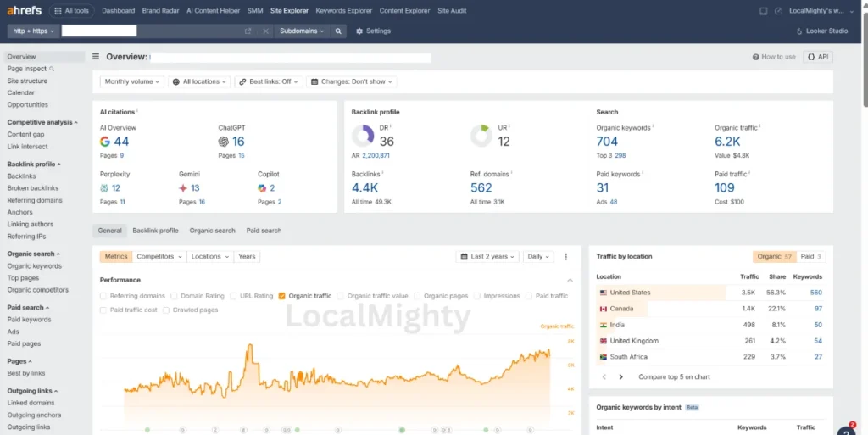
Task: Open Keywords Explorer in top menu
Action: point(344,10)
